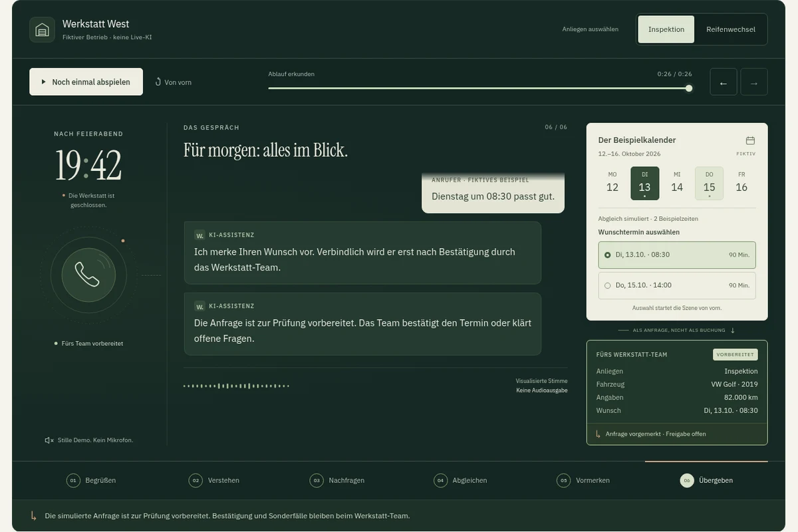Image resolution: width=798 pixels, height=532 pixels.
Task: Jump to step 02 Verstehen
Action: pos(214,480)
